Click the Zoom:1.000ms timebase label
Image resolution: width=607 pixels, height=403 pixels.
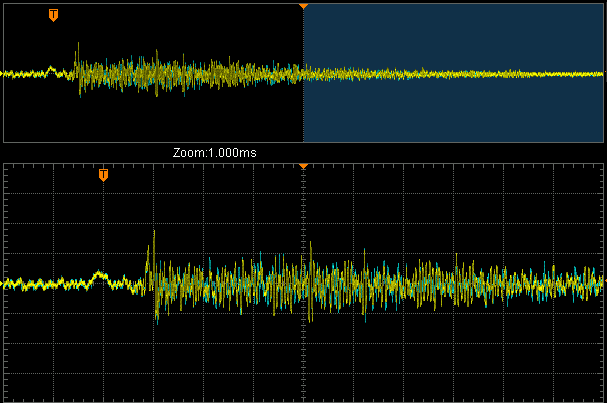(x=214, y=153)
